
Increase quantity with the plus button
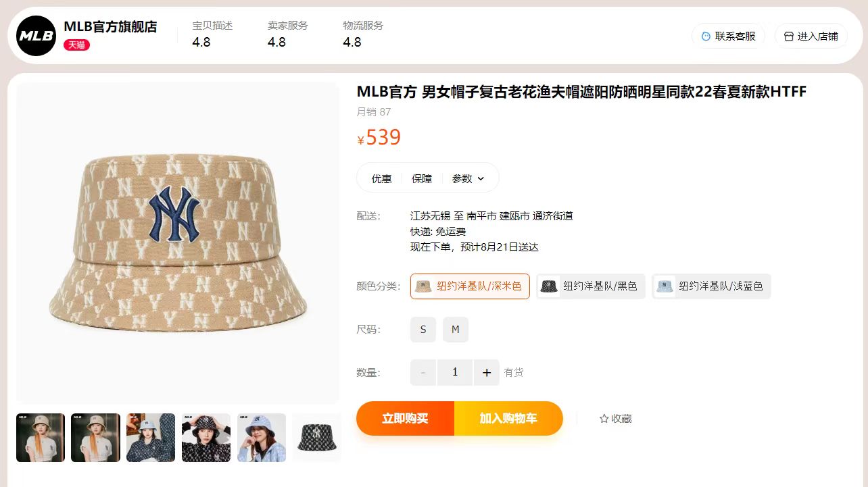pos(486,372)
